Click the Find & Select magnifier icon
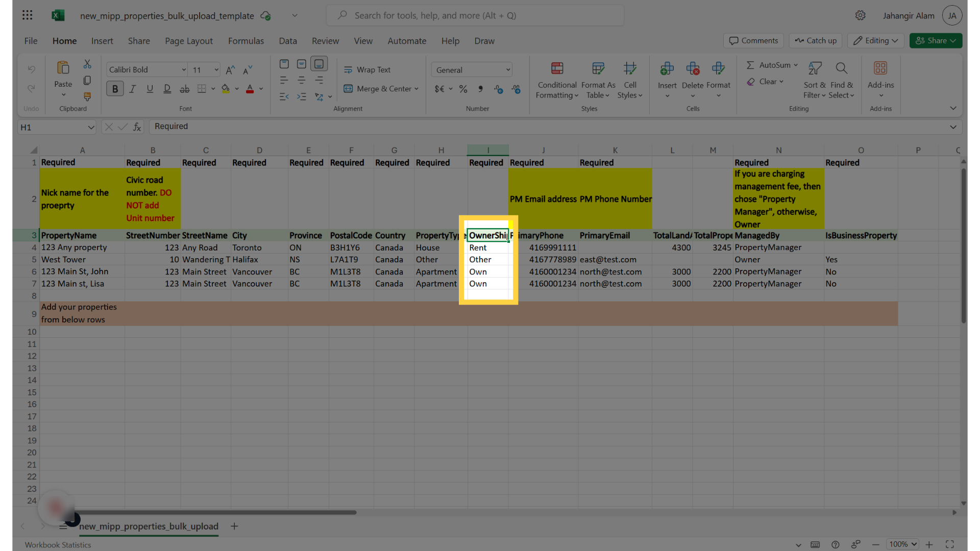The width and height of the screenshot is (980, 551). point(841,68)
